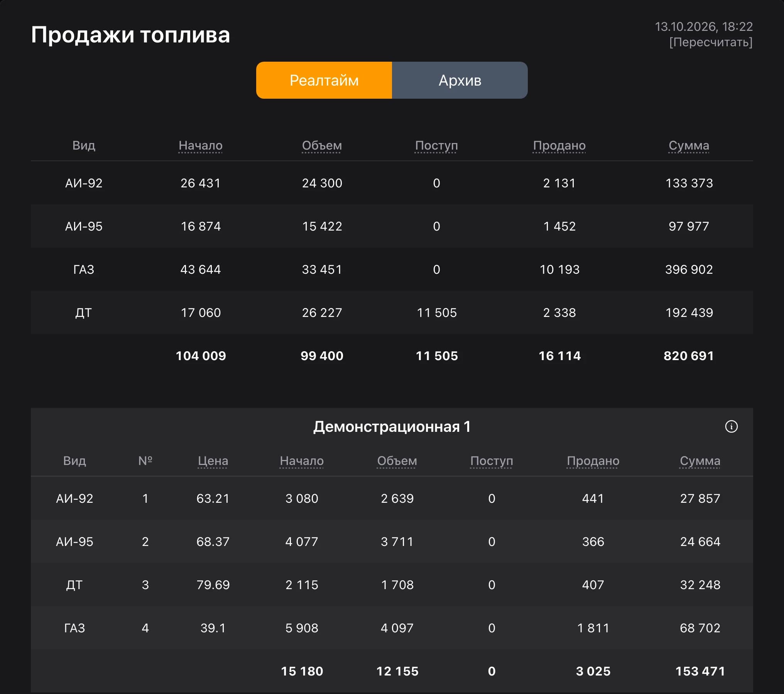This screenshot has width=784, height=694.
Task: Select the АИ-92 row in the summary table
Action: click(x=392, y=183)
